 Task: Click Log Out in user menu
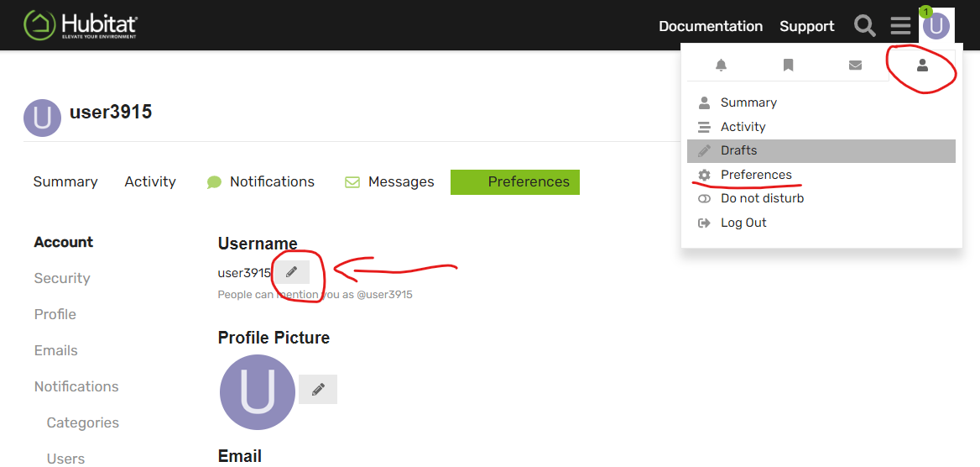pos(743,223)
